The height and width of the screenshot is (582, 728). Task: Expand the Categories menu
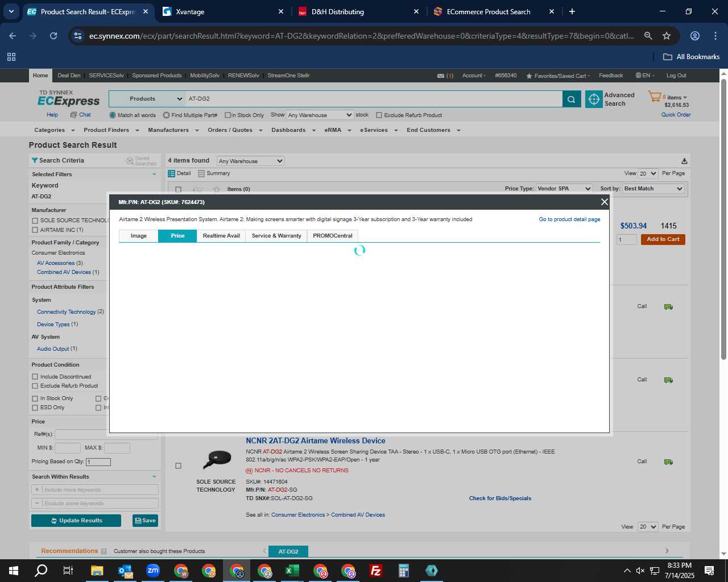pyautogui.click(x=54, y=130)
